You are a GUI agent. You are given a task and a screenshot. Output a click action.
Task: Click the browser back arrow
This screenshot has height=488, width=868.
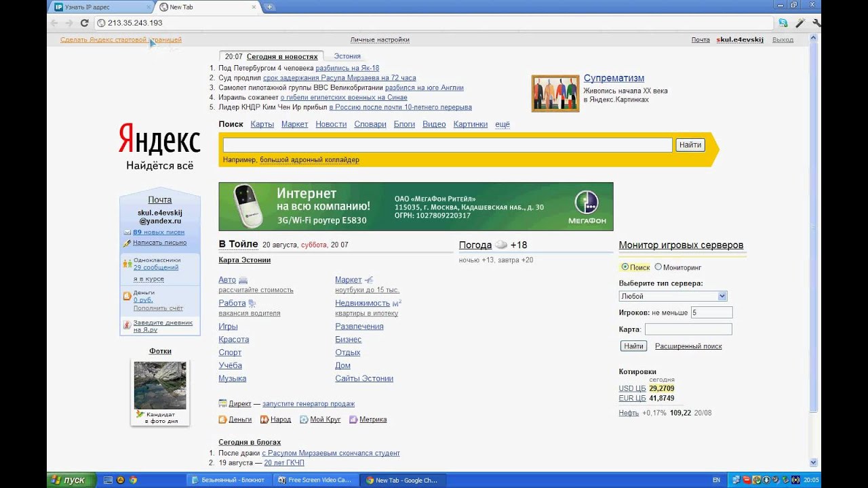coord(54,22)
